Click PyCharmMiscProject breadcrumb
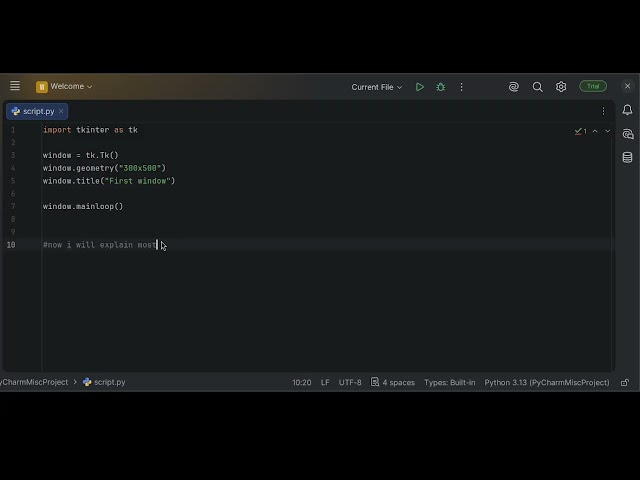This screenshot has height=480, width=640. 34,382
